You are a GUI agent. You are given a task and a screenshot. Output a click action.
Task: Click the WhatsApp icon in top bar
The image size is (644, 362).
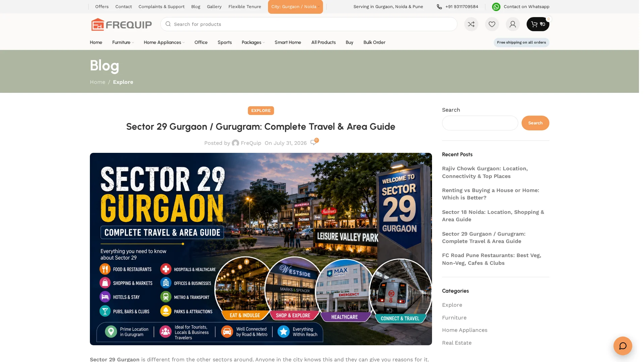coord(496,7)
